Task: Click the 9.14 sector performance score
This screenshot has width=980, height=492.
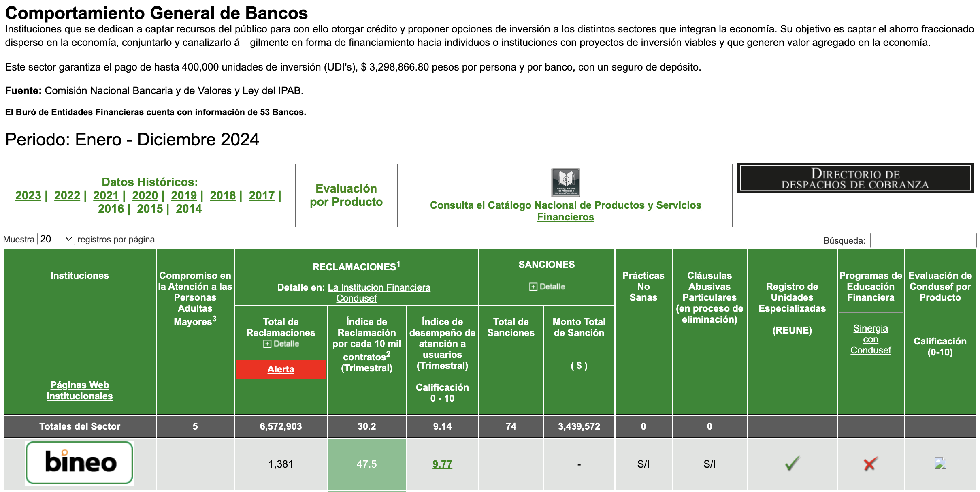Action: (x=442, y=426)
